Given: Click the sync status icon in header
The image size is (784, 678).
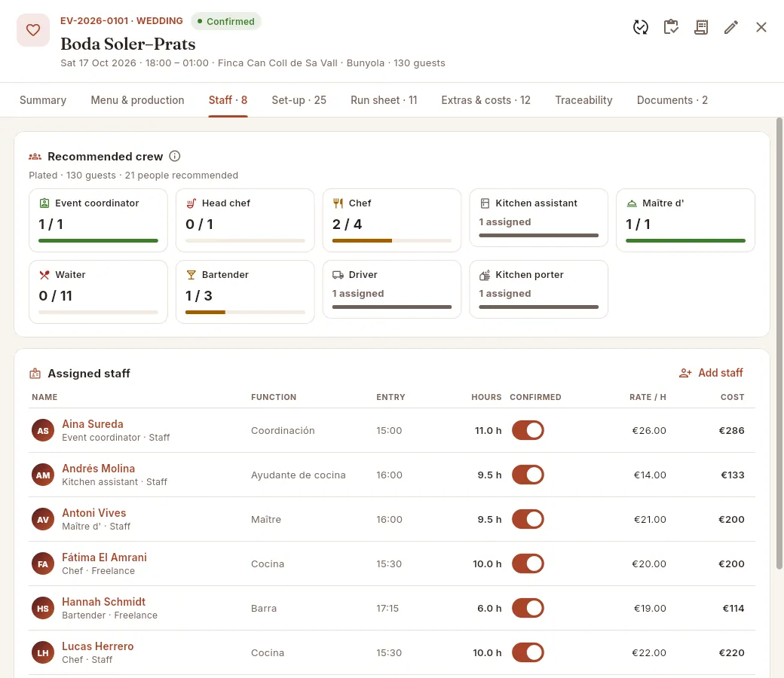Looking at the screenshot, I should click(641, 27).
